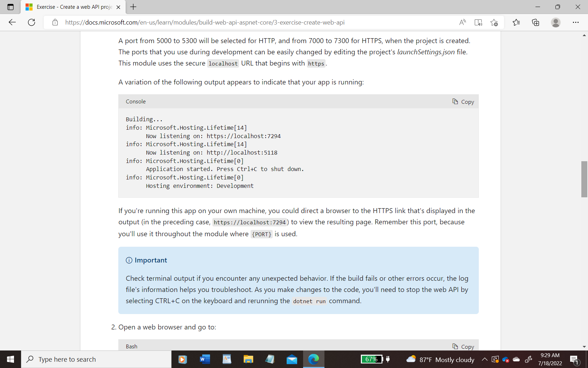Screen dimensions: 588x368
Task: Click the vertical scrollbar thumb
Action: (x=584, y=179)
